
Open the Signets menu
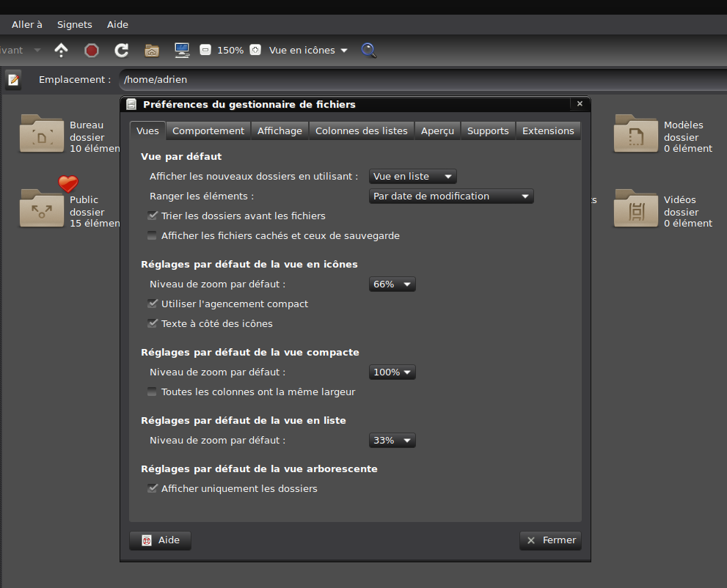point(75,24)
